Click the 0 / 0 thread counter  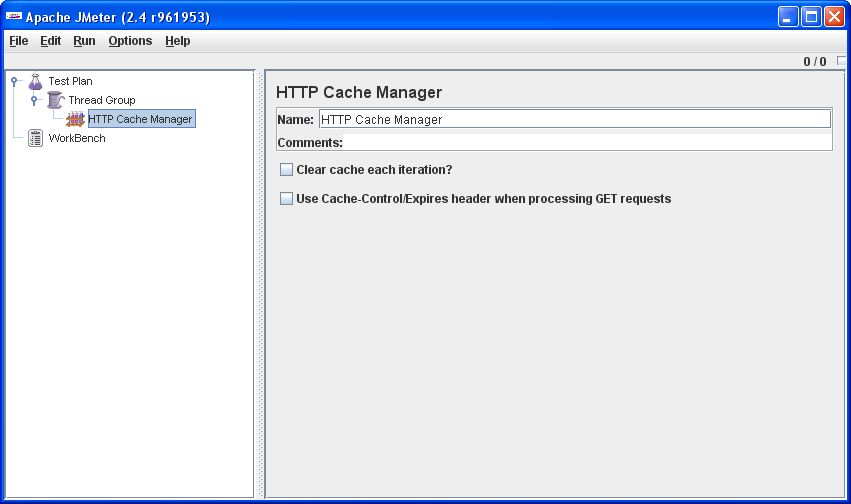pos(814,62)
